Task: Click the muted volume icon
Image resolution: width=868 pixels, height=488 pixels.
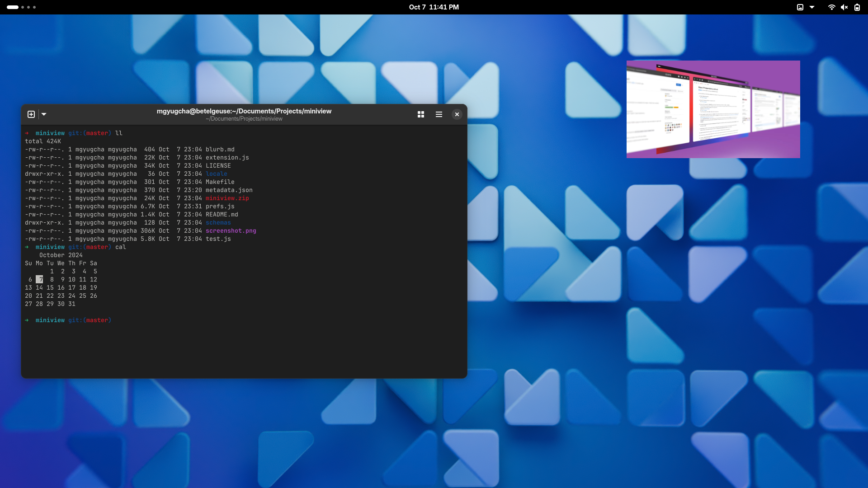Action: click(x=844, y=7)
